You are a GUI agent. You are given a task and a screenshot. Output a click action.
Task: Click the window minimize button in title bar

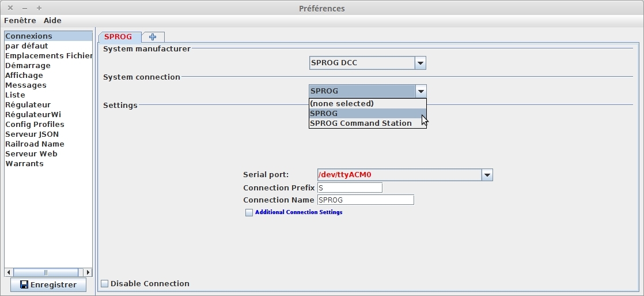tap(25, 8)
